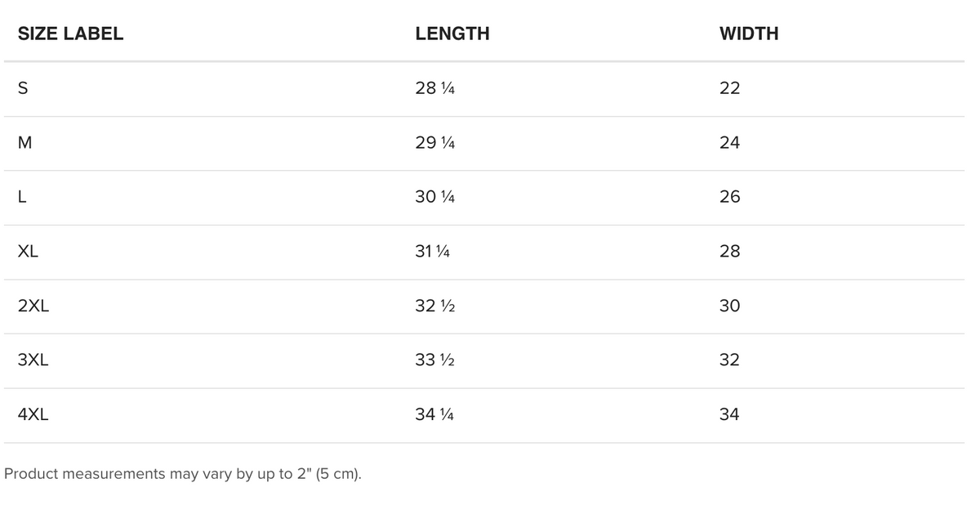Click the width value 30
Screen dimensions: 980x523
click(729, 306)
